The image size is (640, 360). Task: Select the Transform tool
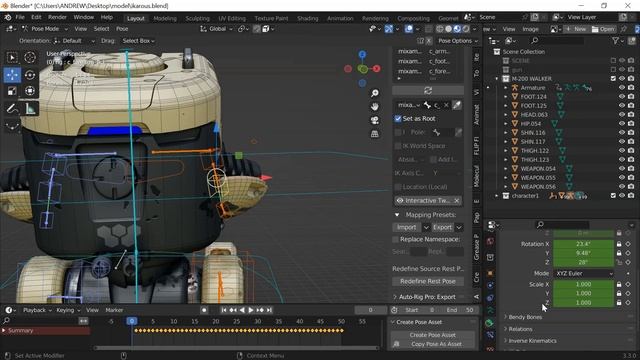[x=29, y=91]
